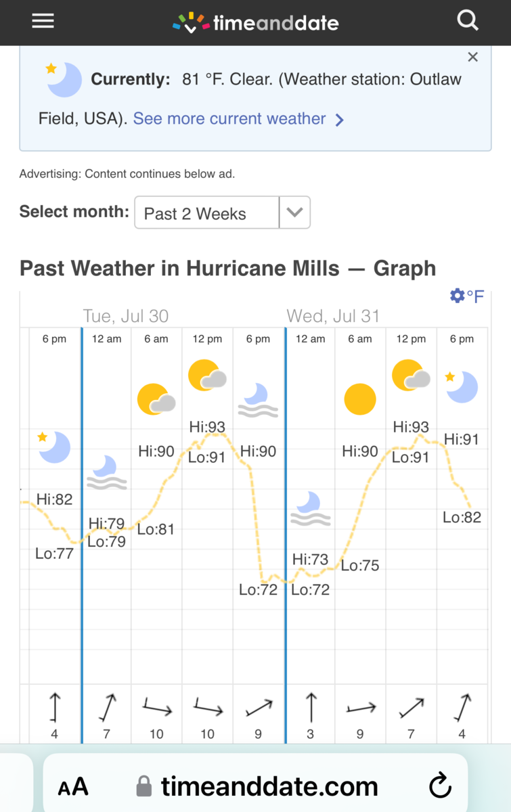Image resolution: width=511 pixels, height=812 pixels.
Task: Click the timeanddate logo
Action: click(x=256, y=23)
